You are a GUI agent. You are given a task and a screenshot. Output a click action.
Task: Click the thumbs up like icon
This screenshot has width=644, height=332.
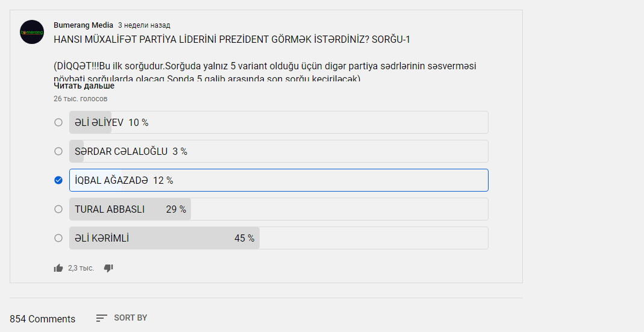[x=58, y=268]
